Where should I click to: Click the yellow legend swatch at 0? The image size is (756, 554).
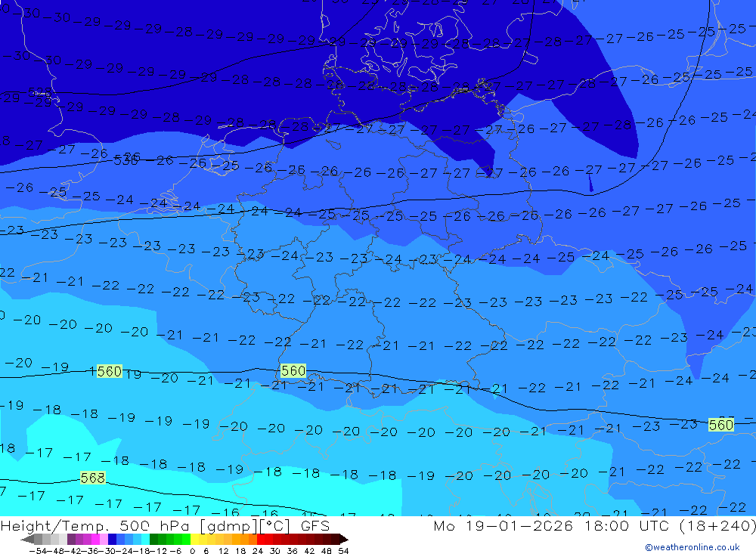(195, 539)
